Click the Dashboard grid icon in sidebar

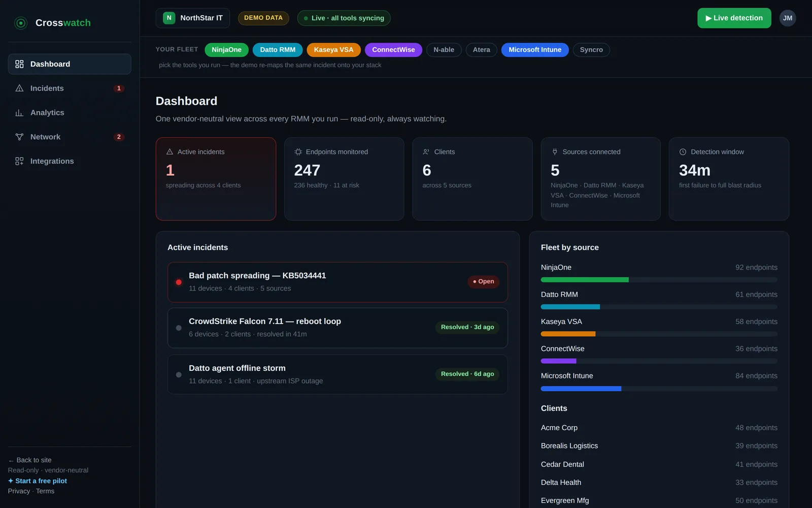[19, 64]
